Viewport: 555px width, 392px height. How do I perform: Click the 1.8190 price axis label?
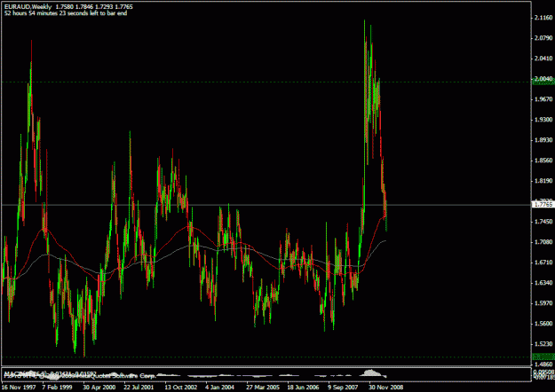pyautogui.click(x=544, y=181)
